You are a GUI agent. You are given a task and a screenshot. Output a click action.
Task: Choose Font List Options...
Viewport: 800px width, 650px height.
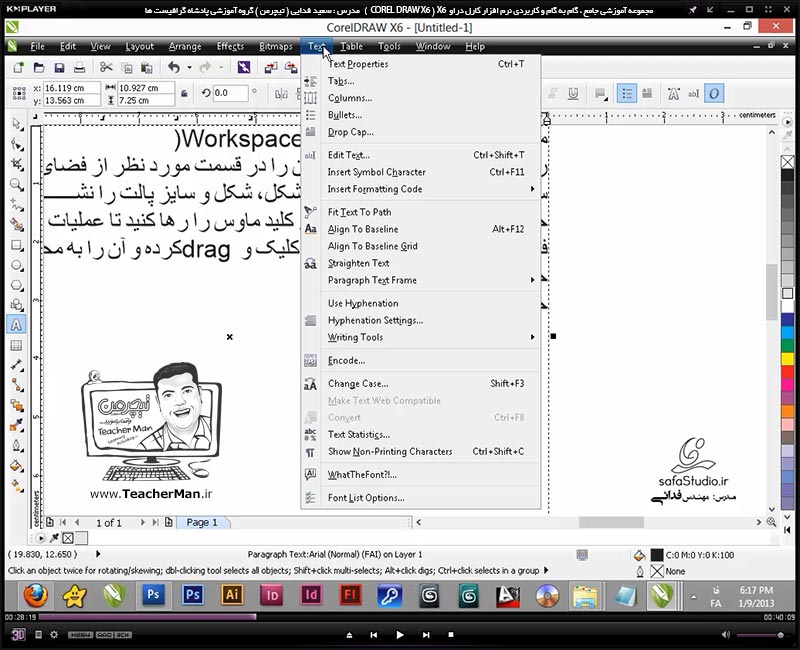[421, 498]
